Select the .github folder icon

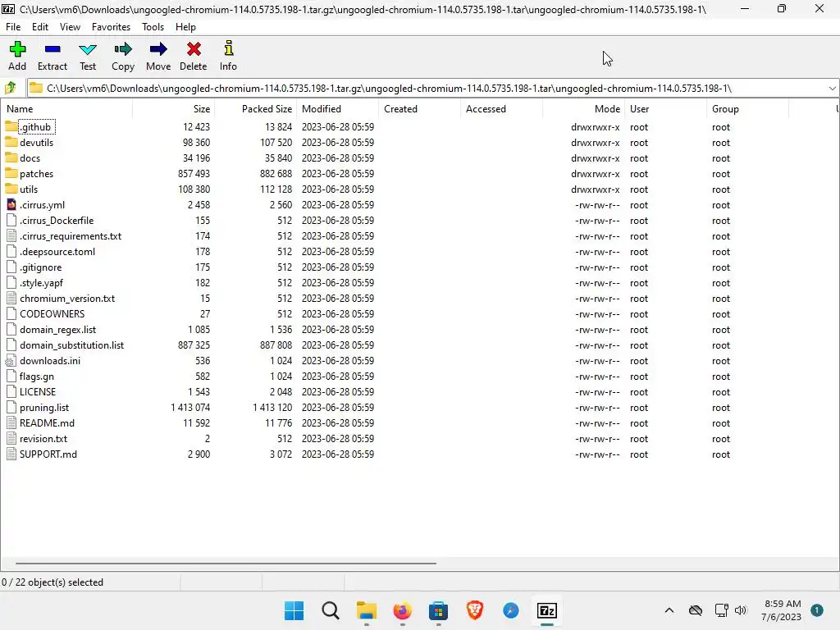coord(11,126)
